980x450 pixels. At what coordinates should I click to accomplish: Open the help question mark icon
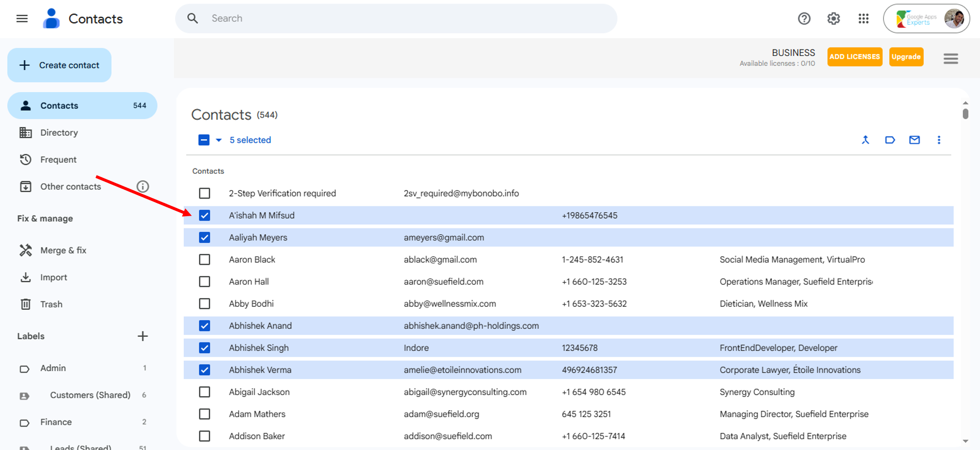(804, 19)
